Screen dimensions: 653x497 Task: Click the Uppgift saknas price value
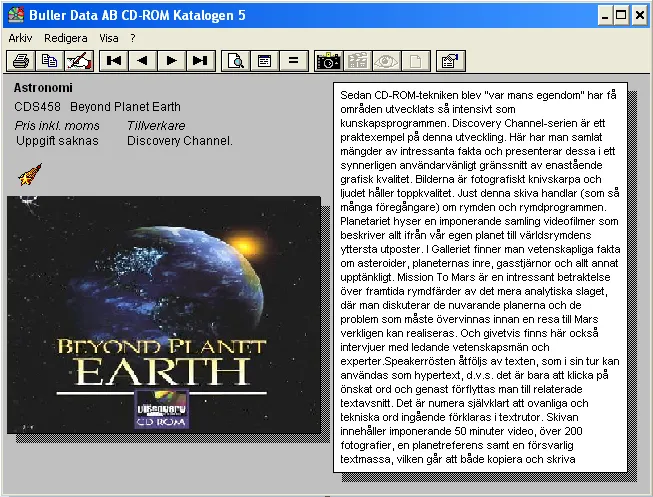pos(57,141)
